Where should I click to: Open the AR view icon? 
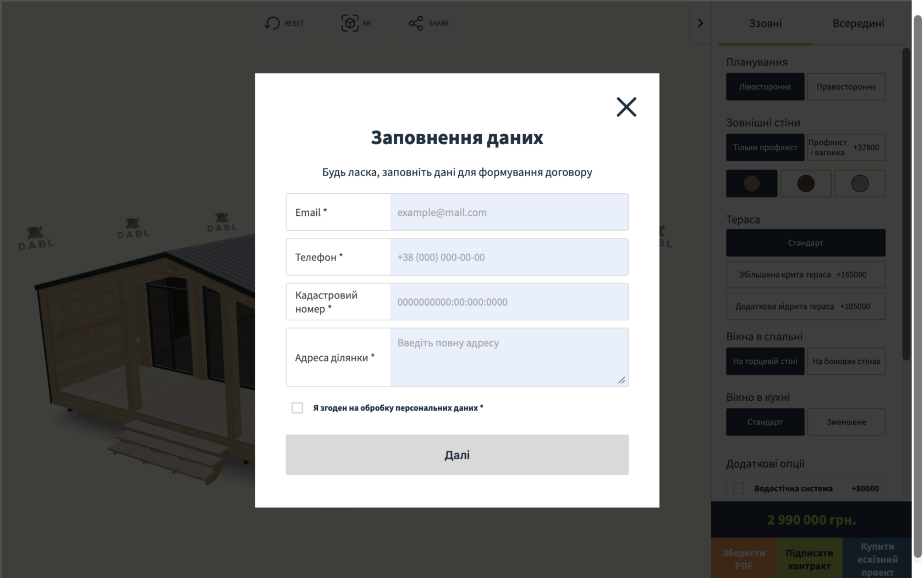pyautogui.click(x=350, y=23)
